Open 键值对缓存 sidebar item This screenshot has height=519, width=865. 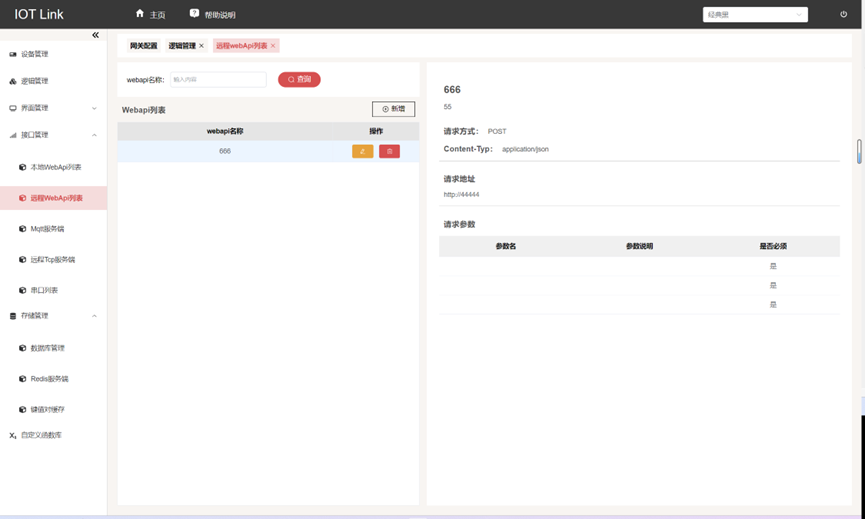point(54,410)
